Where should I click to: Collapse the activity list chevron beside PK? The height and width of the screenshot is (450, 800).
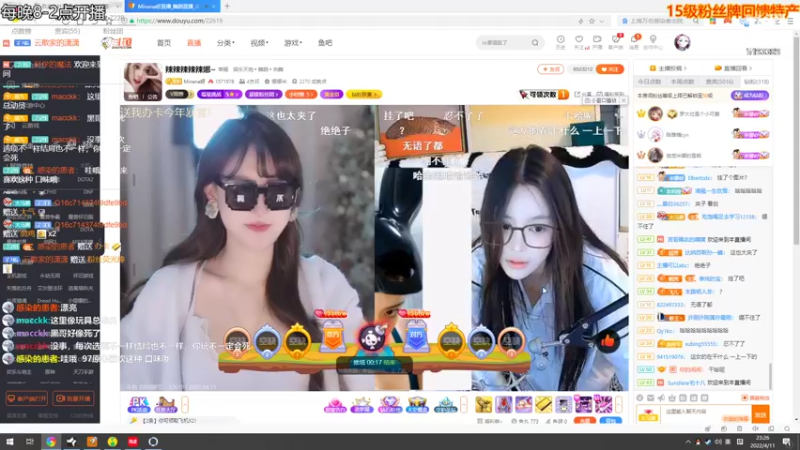[185, 405]
